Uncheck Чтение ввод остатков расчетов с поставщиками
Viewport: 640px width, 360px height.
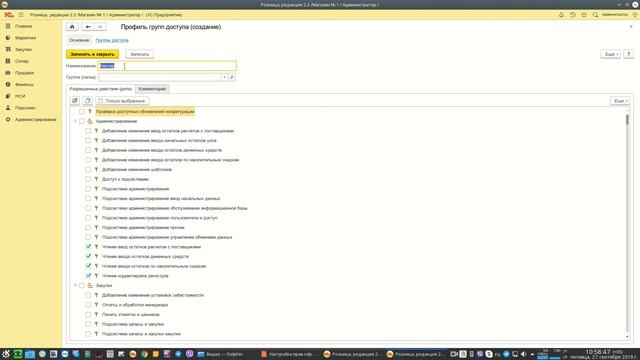88,247
